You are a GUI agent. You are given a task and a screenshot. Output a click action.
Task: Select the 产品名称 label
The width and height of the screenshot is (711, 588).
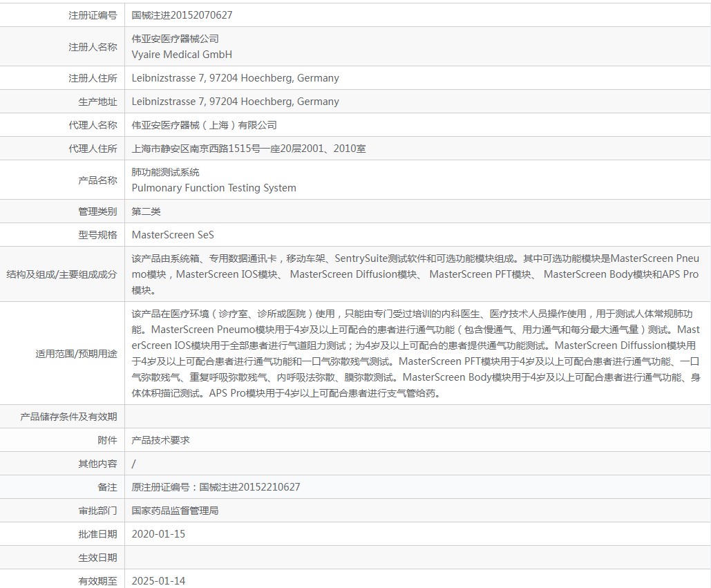pyautogui.click(x=97, y=180)
